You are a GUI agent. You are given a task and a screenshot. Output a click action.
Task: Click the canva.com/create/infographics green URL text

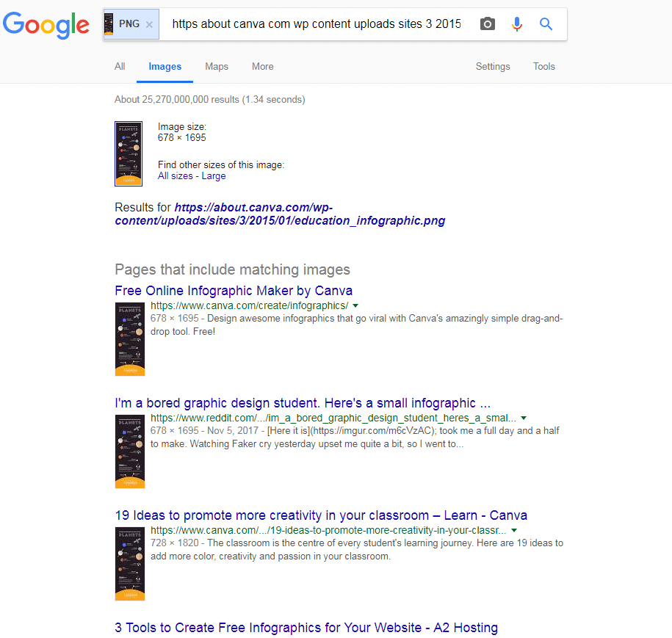tap(249, 305)
